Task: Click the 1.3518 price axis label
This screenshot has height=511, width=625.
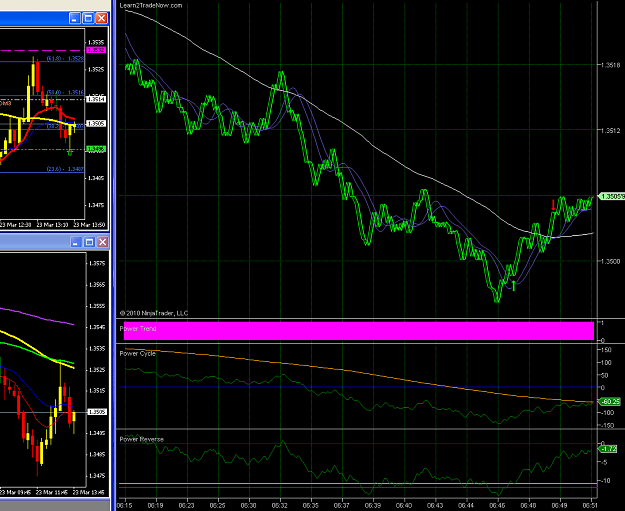Action: (x=611, y=65)
